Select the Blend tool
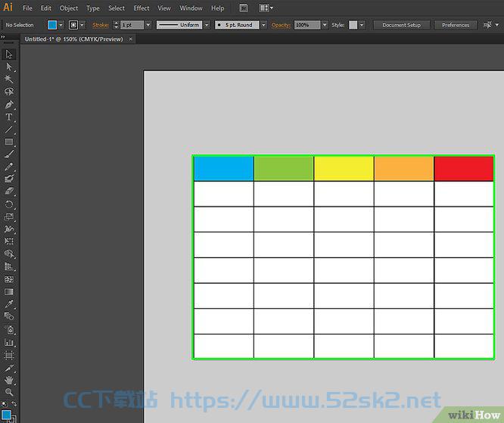This screenshot has width=504, height=423. pos(8,316)
